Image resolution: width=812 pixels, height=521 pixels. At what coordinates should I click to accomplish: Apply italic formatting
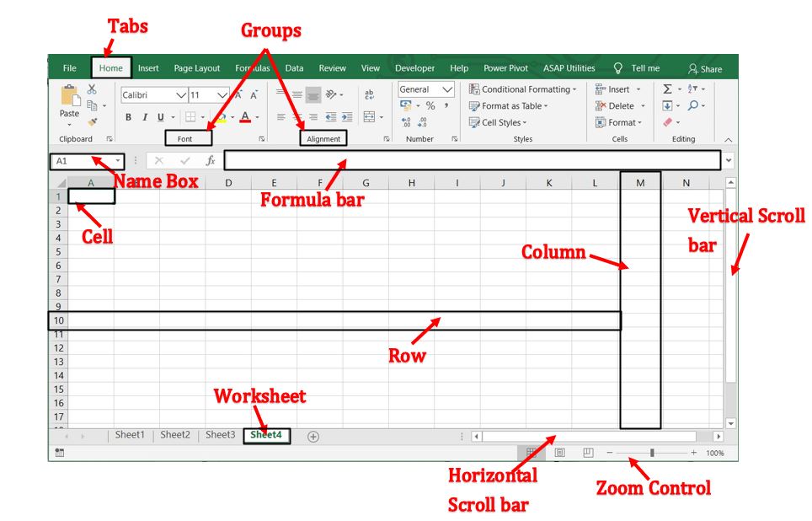point(145,117)
